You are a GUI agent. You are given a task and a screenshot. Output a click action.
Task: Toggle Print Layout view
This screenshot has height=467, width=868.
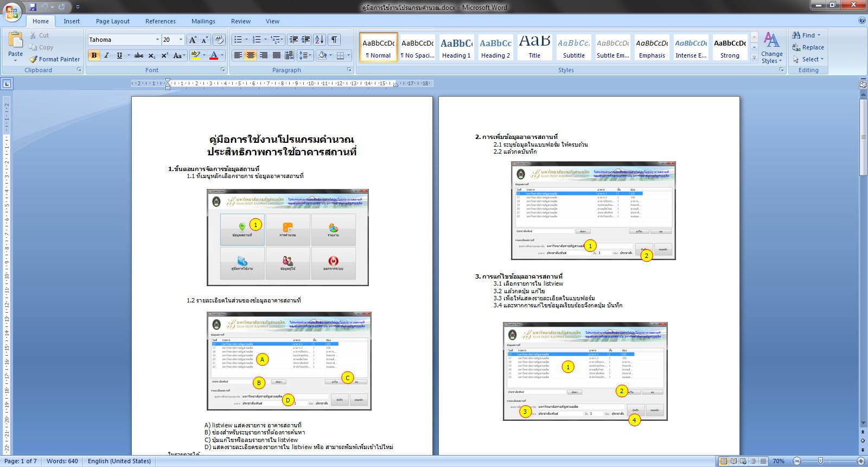point(723,461)
